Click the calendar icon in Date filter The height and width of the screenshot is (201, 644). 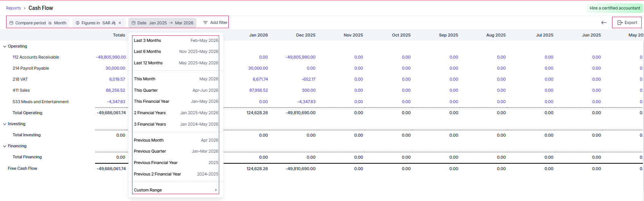click(x=134, y=23)
